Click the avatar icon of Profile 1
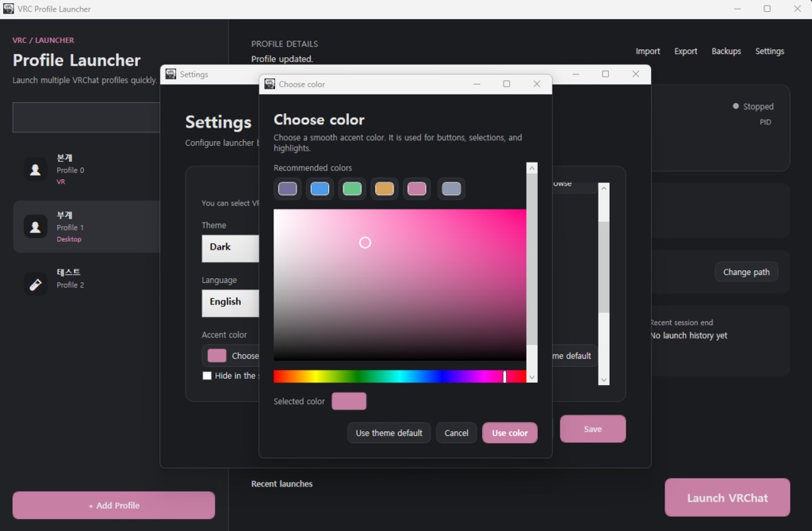Image resolution: width=812 pixels, height=531 pixels. pos(35,227)
